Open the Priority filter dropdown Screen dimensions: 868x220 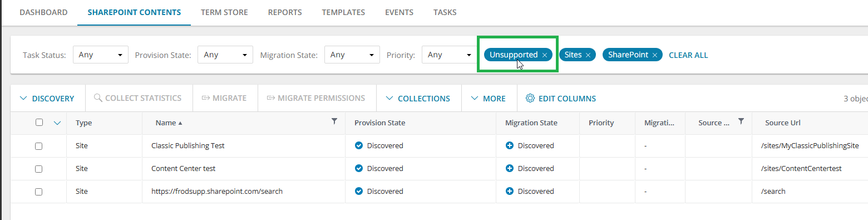[x=449, y=55]
